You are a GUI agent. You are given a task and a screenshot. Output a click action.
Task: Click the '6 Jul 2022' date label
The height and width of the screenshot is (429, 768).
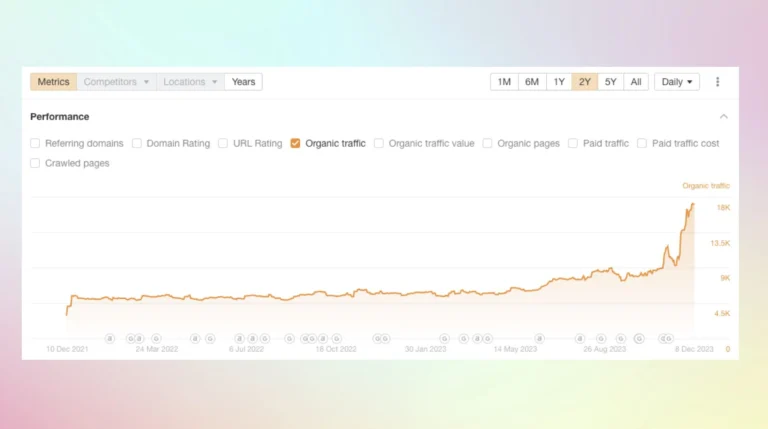pos(246,349)
